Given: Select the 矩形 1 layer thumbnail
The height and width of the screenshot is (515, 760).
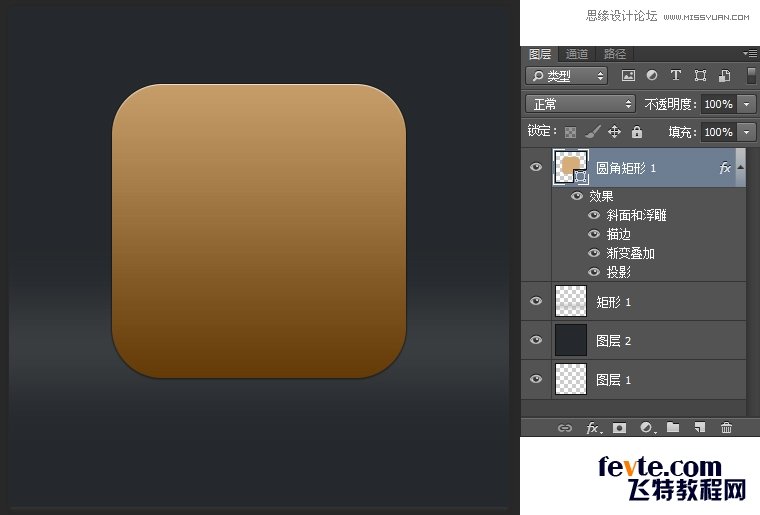Looking at the screenshot, I should coord(570,301).
